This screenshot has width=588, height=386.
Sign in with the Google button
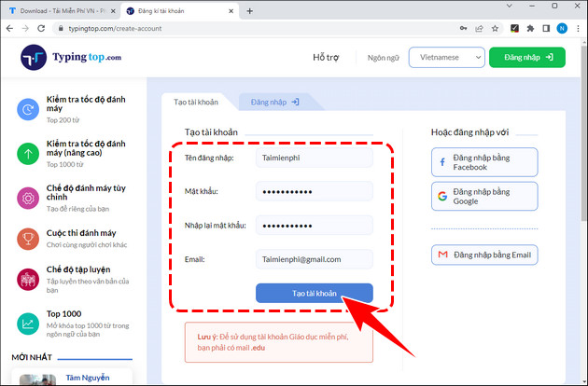point(484,196)
